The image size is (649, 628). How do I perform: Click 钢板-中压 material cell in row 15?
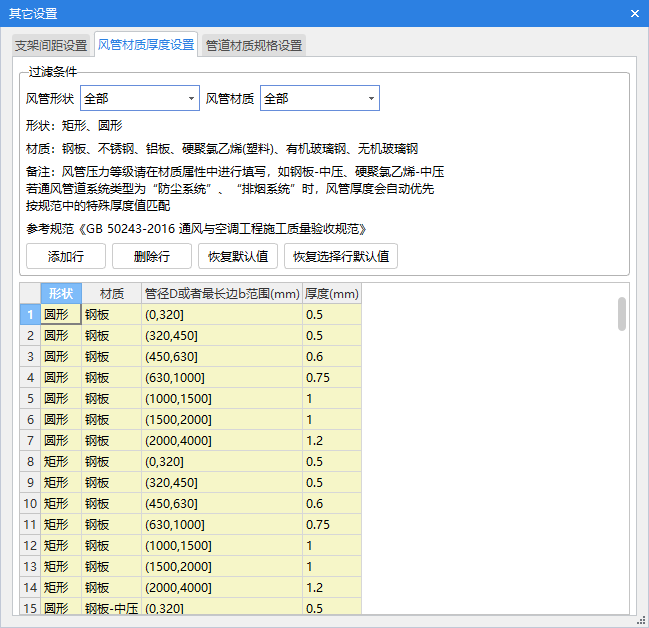(111, 608)
